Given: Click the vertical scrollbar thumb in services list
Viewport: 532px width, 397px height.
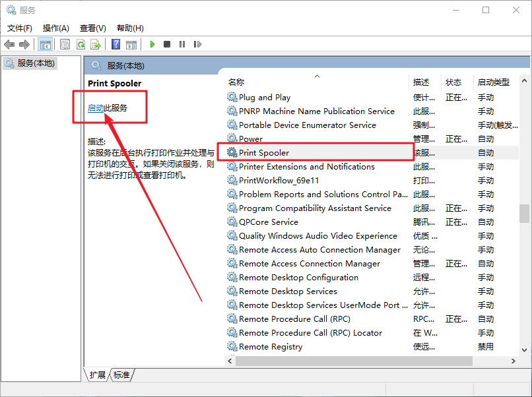Looking at the screenshot, I should click(524, 214).
